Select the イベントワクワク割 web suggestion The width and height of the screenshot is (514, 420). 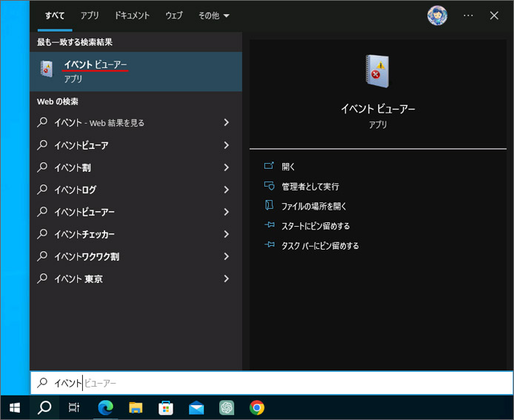(136, 256)
